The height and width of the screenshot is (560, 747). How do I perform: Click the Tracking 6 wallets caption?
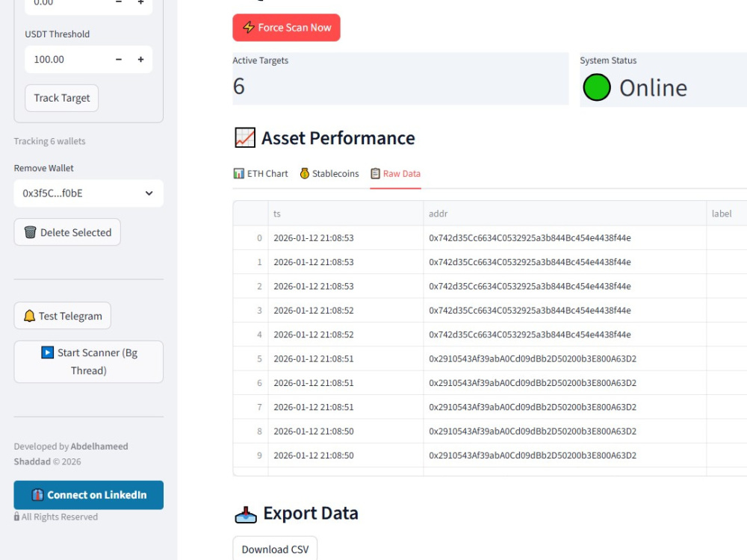click(x=49, y=141)
